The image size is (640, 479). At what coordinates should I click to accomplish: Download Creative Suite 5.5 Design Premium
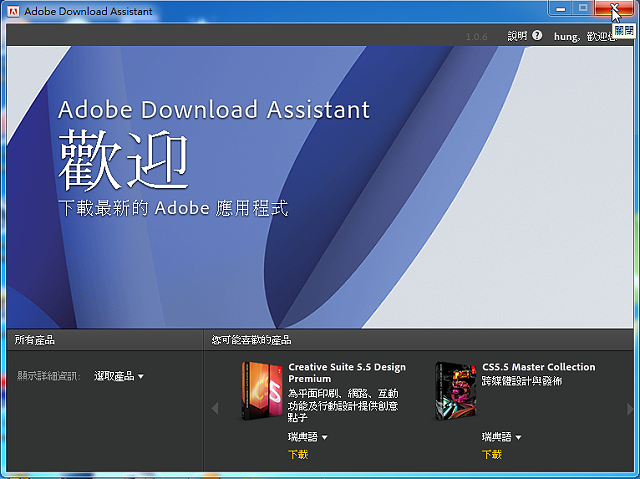tap(298, 455)
